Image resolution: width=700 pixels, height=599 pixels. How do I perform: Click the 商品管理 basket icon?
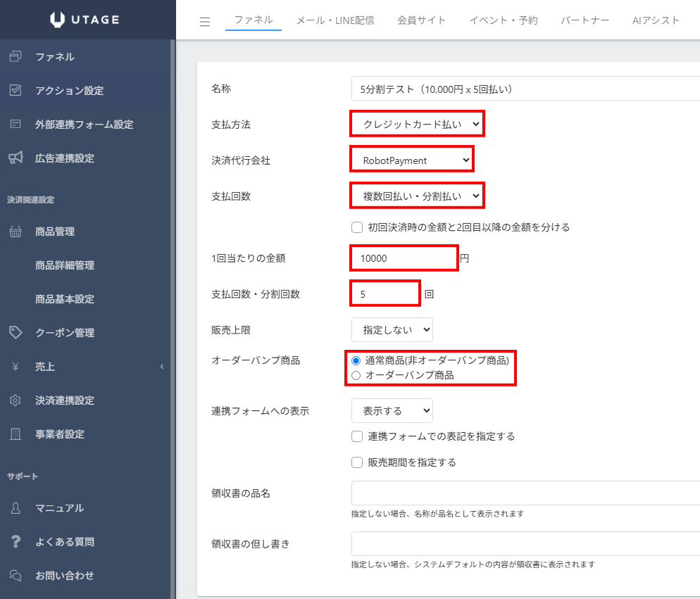[x=15, y=231]
